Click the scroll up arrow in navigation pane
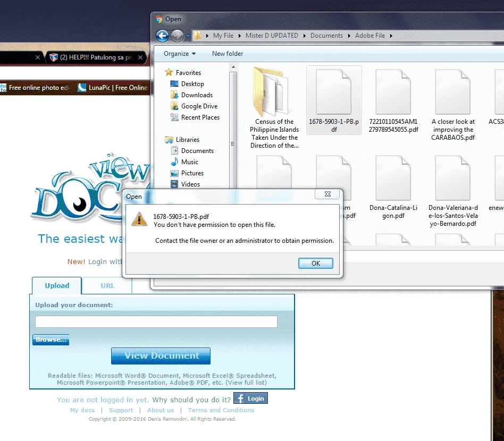 pyautogui.click(x=233, y=67)
